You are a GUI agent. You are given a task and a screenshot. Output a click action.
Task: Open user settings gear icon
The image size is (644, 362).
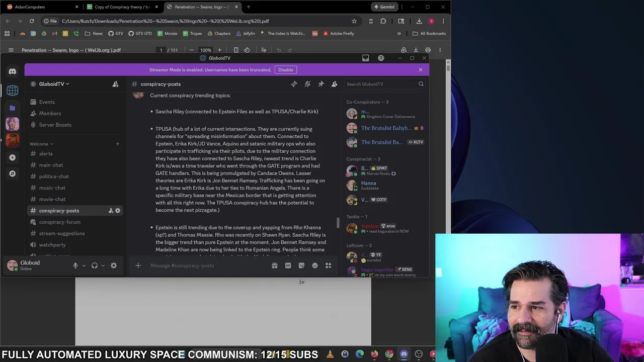(x=114, y=265)
